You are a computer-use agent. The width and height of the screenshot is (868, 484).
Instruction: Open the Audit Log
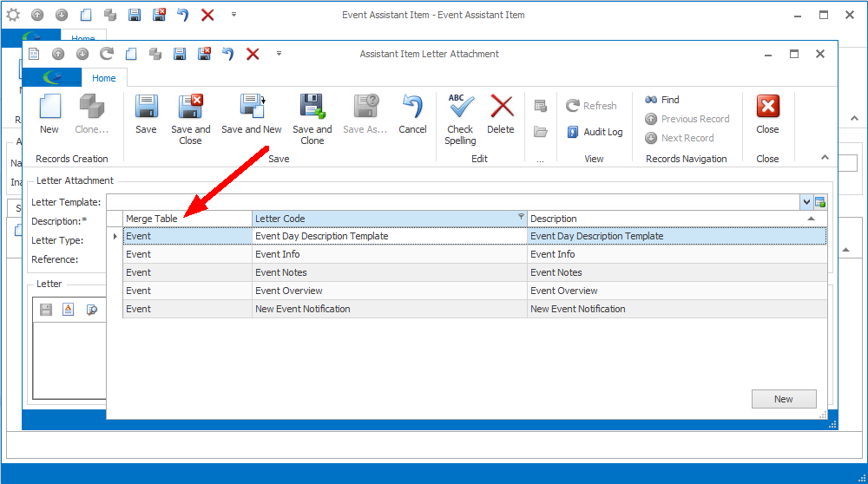pyautogui.click(x=595, y=132)
